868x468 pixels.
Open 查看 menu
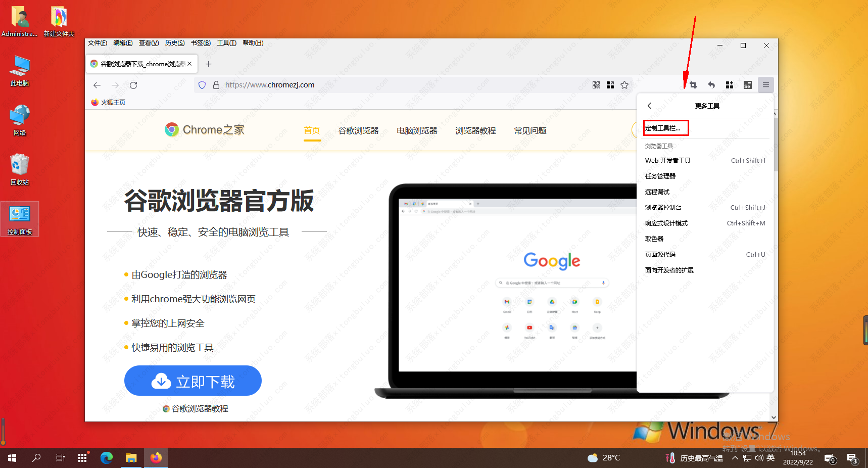click(x=149, y=43)
